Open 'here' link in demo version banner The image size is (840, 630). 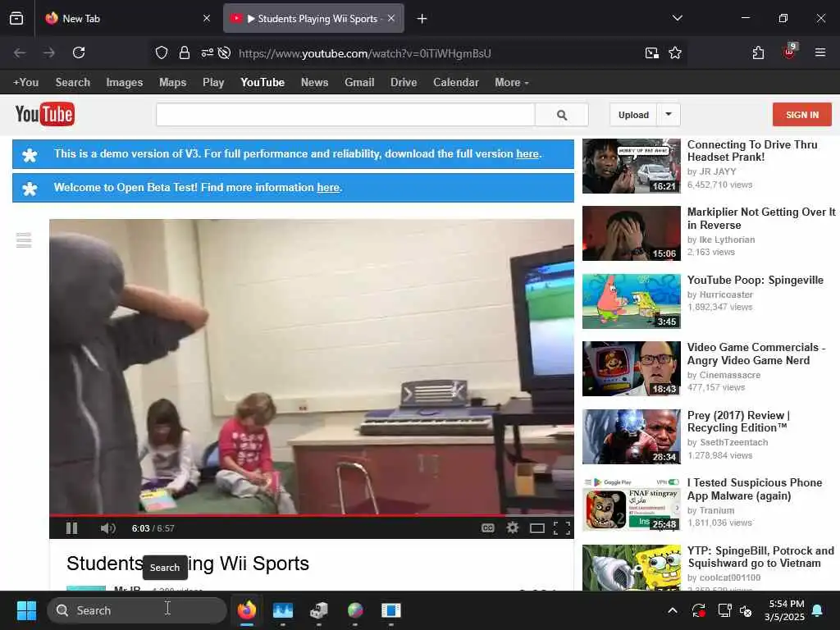click(527, 153)
